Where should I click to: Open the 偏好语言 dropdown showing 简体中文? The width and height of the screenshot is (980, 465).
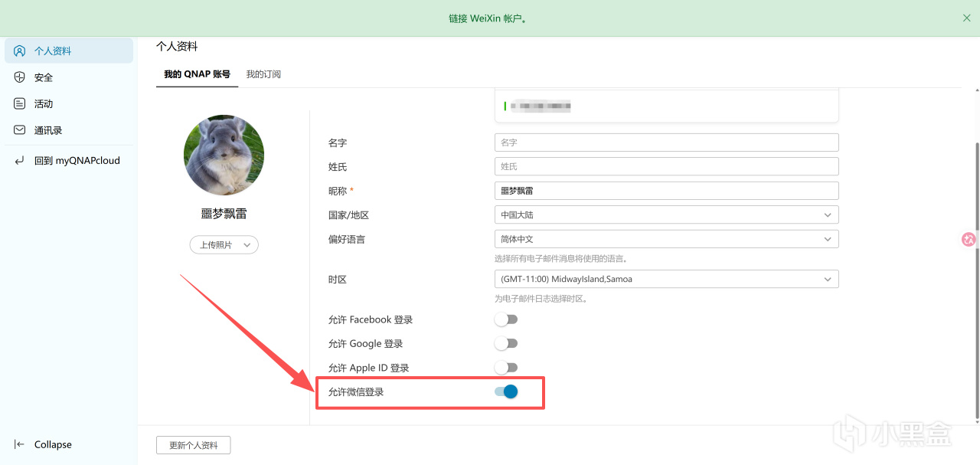point(667,239)
